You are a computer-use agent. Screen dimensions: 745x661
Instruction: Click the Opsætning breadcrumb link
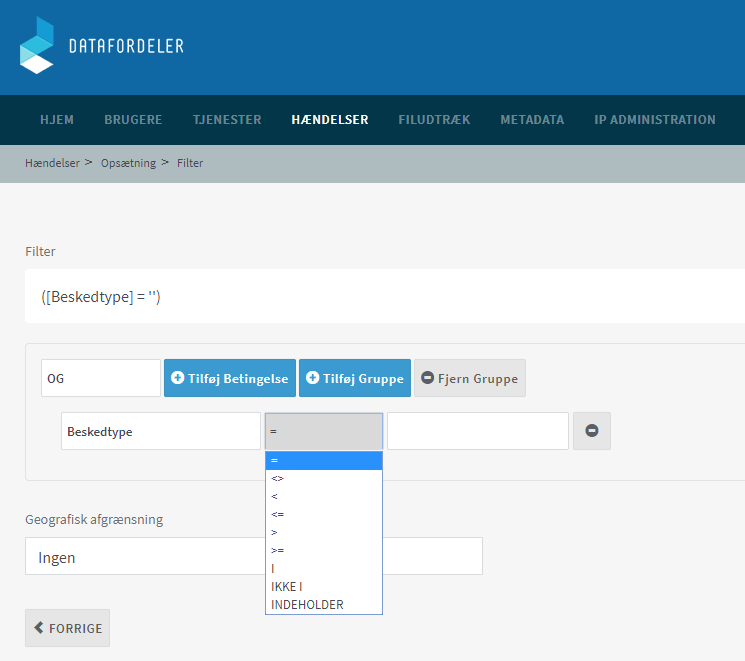(x=128, y=163)
